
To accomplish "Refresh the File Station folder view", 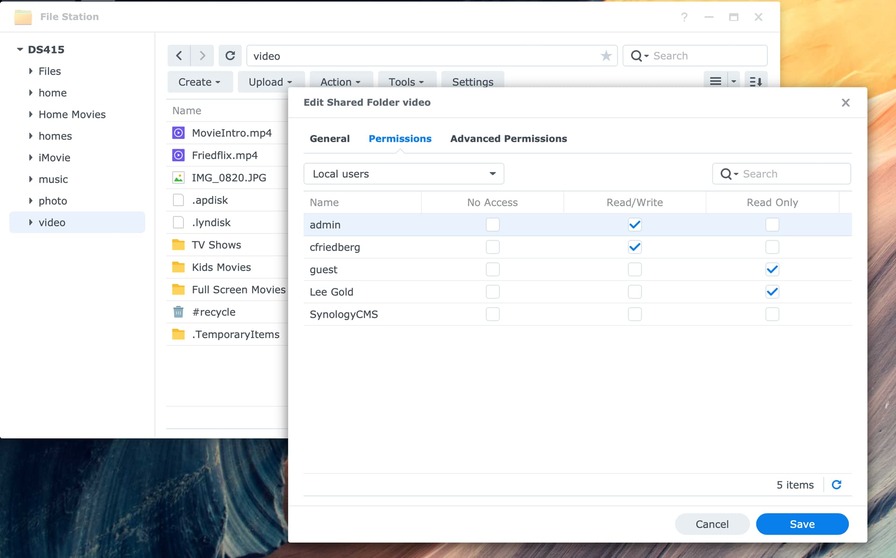I will coord(230,55).
